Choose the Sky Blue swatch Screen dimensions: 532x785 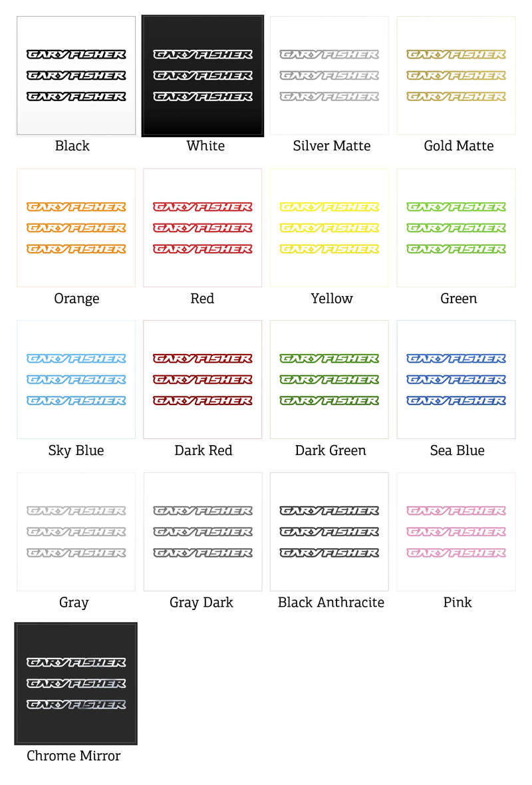(76, 379)
